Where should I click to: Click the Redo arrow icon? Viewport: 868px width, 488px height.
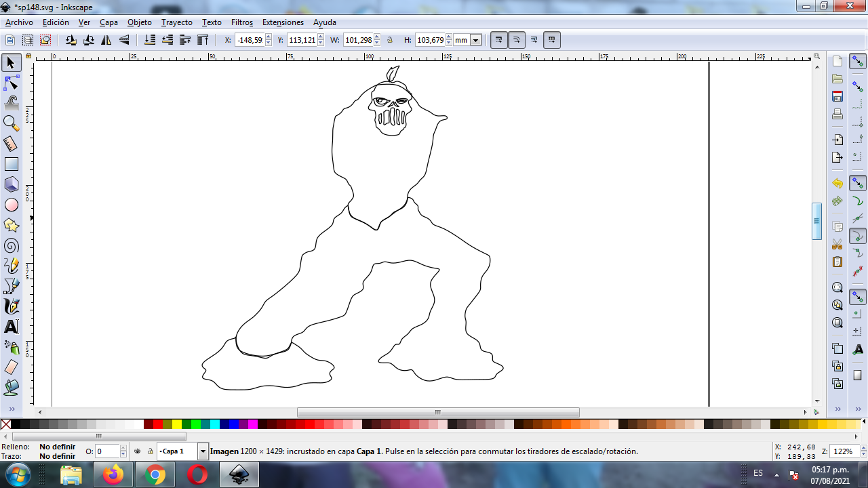click(x=837, y=201)
